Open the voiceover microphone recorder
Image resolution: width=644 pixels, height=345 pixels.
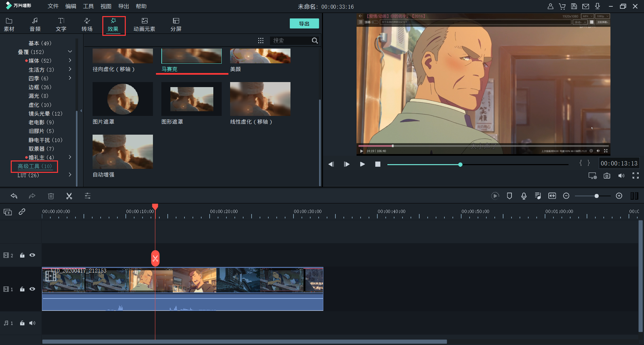524,196
